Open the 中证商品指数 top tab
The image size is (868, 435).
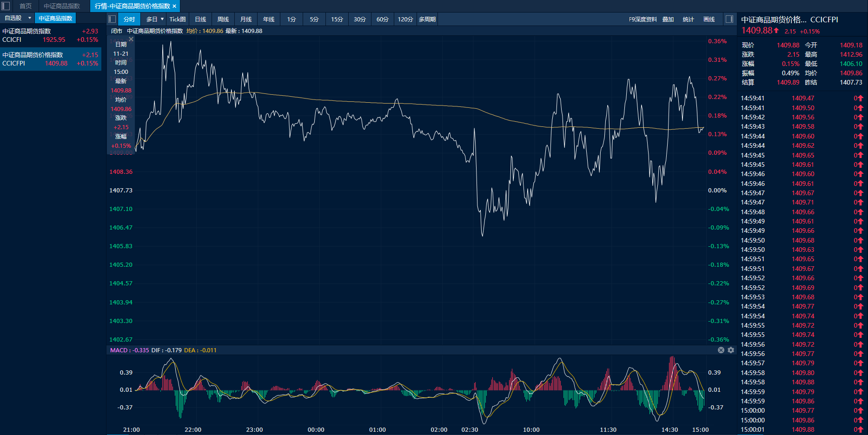click(x=62, y=6)
